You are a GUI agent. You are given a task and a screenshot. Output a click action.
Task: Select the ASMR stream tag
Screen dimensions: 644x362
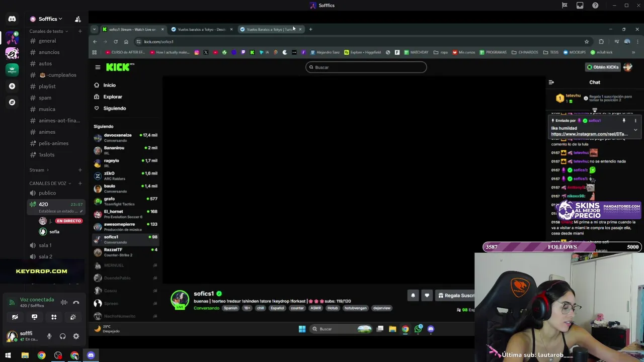point(315,308)
